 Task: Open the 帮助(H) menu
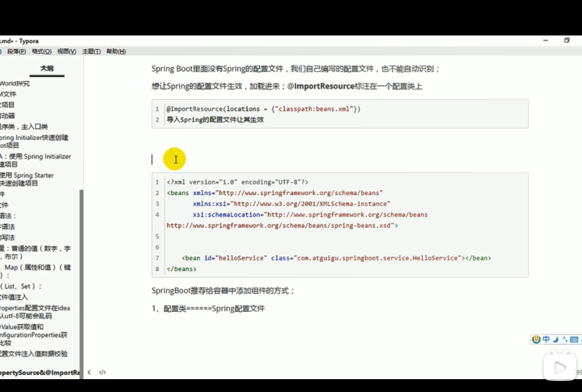[x=116, y=51]
